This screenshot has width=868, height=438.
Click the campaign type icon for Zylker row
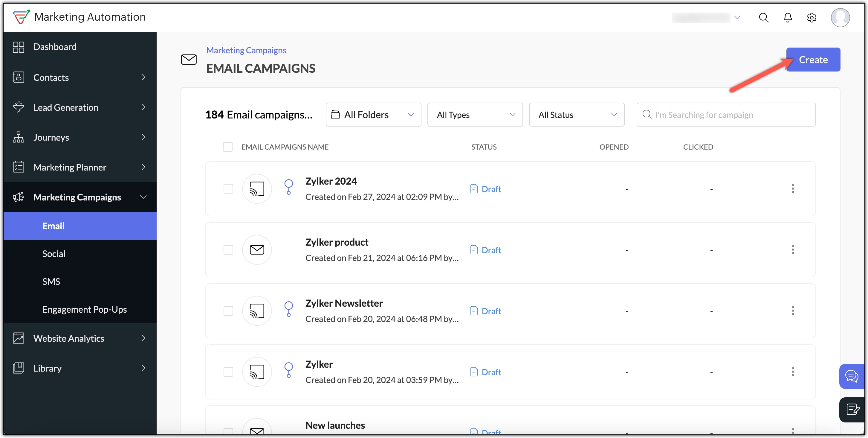(x=257, y=372)
